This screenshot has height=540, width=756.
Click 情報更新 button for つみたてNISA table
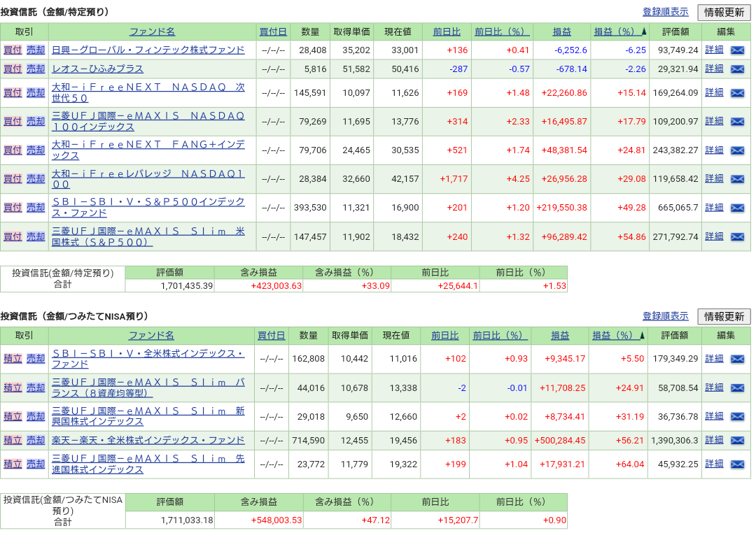click(x=724, y=316)
